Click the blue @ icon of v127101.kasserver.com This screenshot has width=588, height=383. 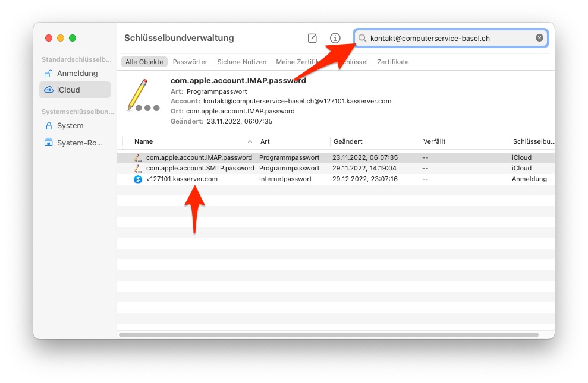tap(138, 179)
